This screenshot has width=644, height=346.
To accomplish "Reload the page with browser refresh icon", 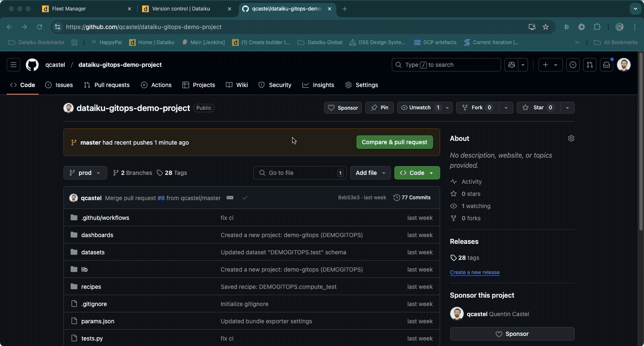I will [40, 27].
